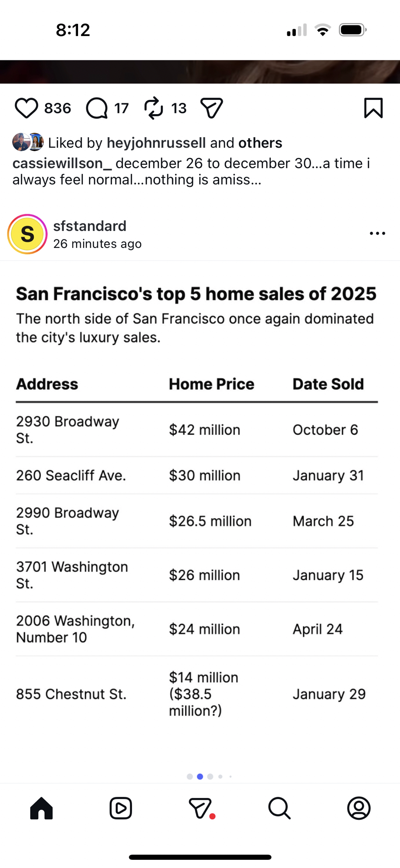Image resolution: width=400 pixels, height=868 pixels.
Task: Open heyjohnrussell profile from likes
Action: pos(156,143)
